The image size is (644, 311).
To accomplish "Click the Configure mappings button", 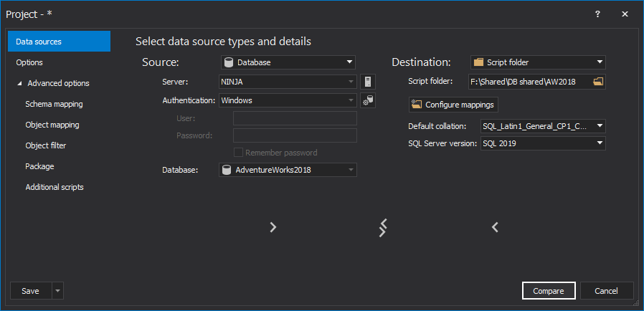I will (x=453, y=105).
